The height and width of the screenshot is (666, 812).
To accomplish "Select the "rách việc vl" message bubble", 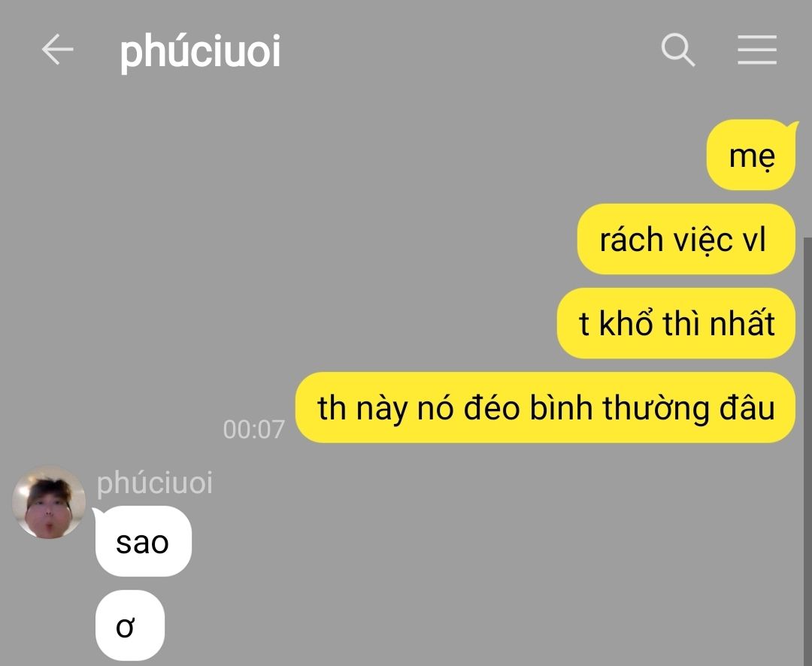I will pyautogui.click(x=686, y=239).
